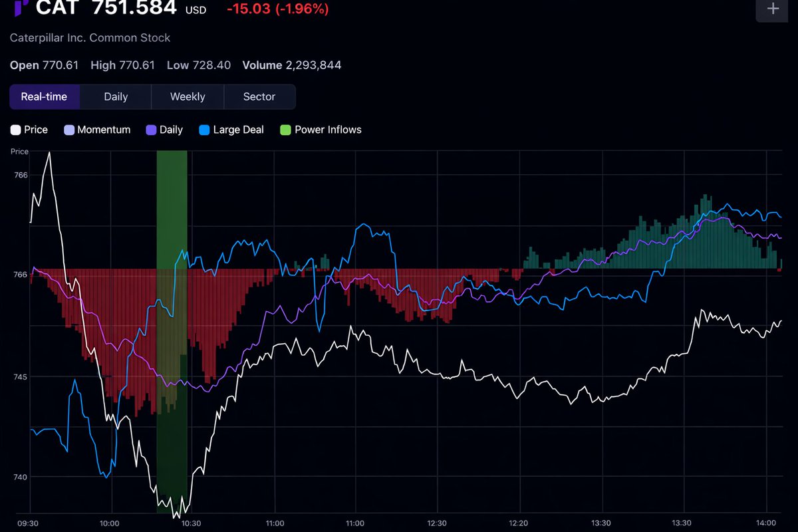798x532 pixels.
Task: Click the 10:30 timeline label
Action: tap(191, 523)
